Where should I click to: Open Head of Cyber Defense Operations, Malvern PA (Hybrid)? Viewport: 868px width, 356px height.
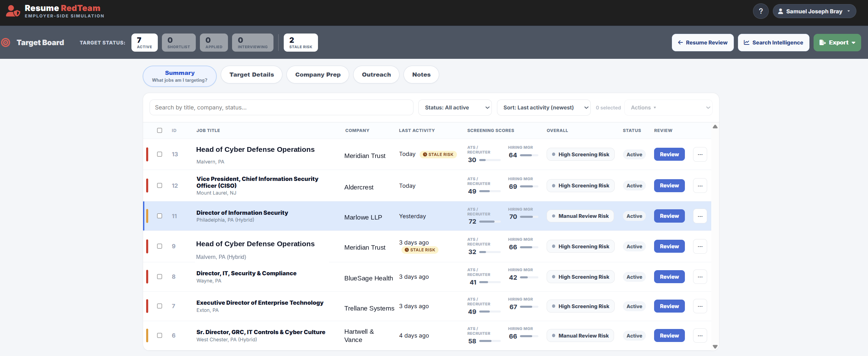coord(255,244)
